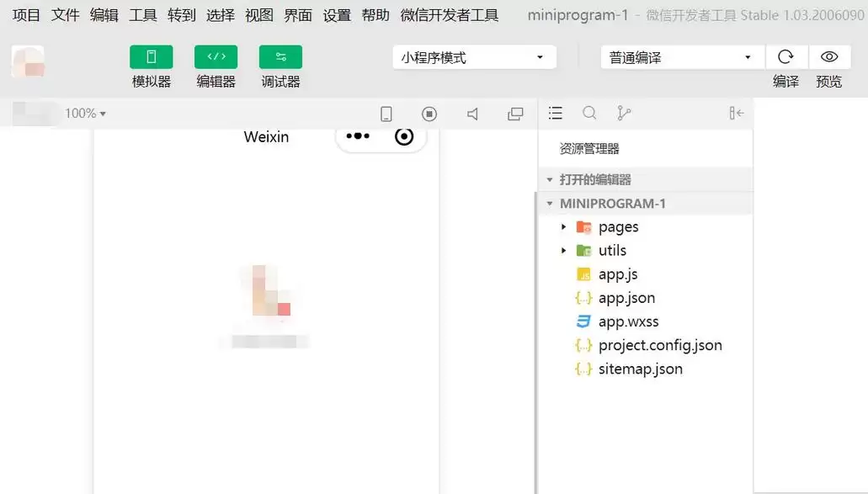The width and height of the screenshot is (868, 494).
Task: Toggle the simulator mute speaker icon
Action: click(x=472, y=114)
